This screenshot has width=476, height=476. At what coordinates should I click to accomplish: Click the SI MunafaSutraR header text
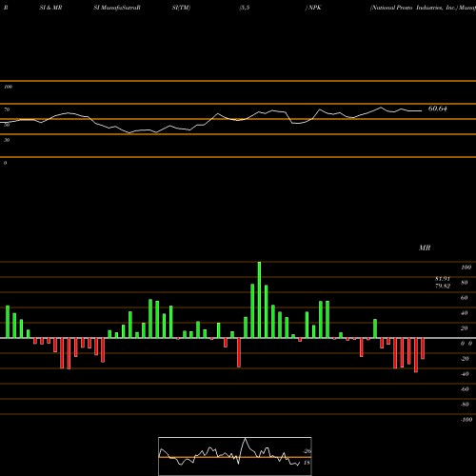tap(117, 8)
